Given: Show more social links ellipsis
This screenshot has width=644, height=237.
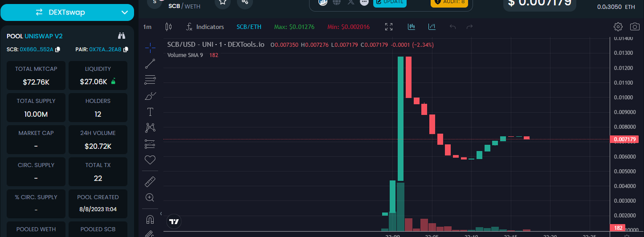Looking at the screenshot, I should click(x=364, y=2).
